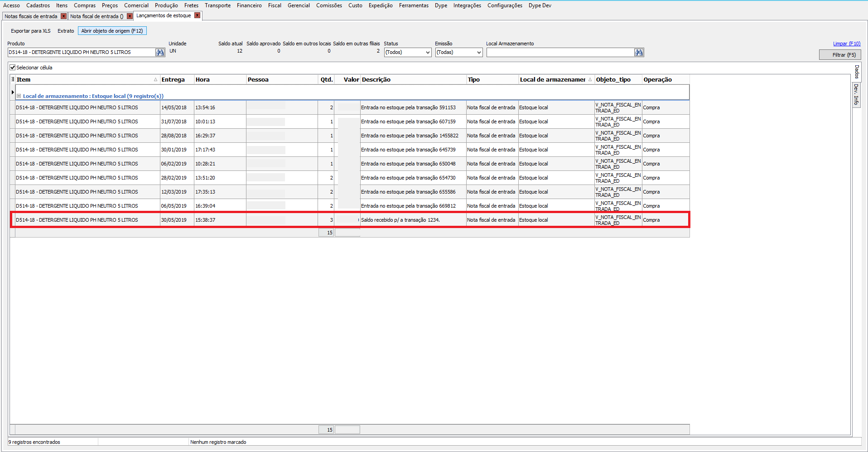Image resolution: width=868 pixels, height=452 pixels.
Task: Open the grid column chooser icon left of Item header
Action: [x=13, y=79]
